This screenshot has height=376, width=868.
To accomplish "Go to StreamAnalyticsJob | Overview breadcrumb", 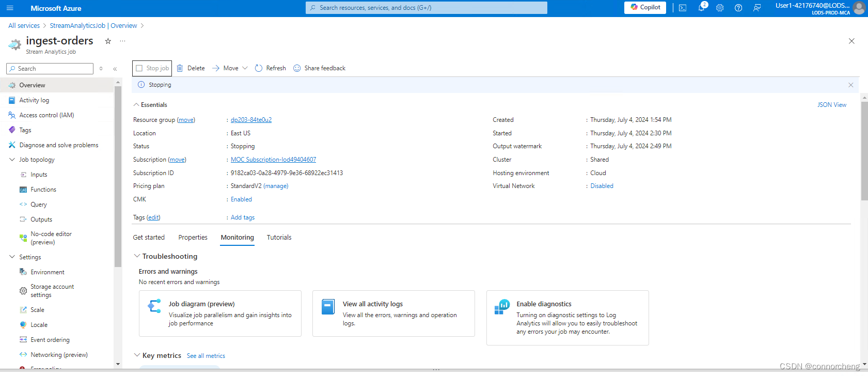I will pyautogui.click(x=93, y=26).
